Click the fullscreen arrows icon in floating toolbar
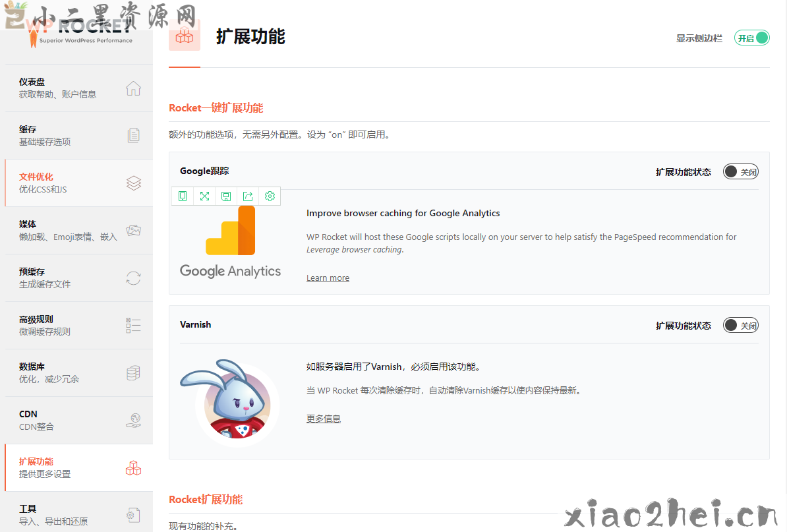 point(204,196)
